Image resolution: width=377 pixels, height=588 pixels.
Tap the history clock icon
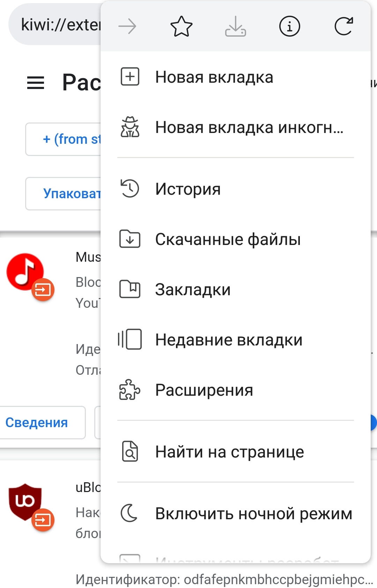tap(130, 188)
